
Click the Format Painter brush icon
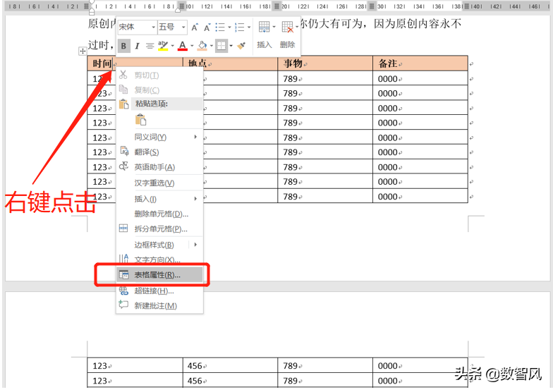coord(241,45)
